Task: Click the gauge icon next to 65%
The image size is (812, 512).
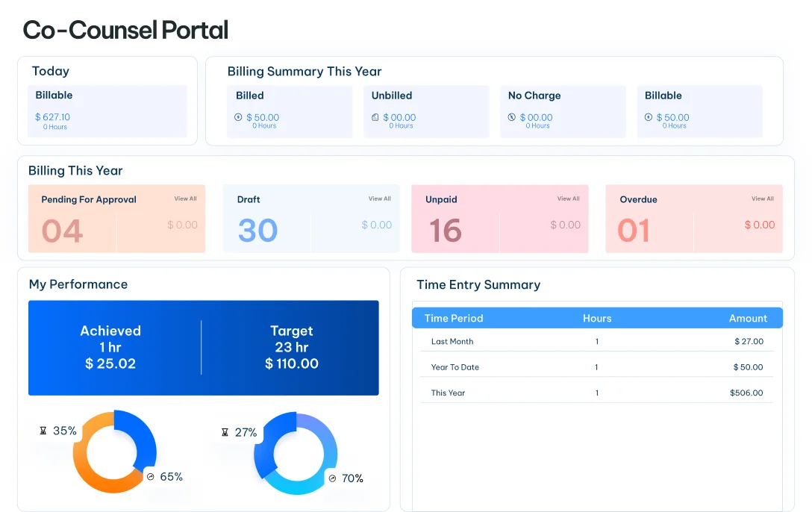Action: tap(150, 477)
